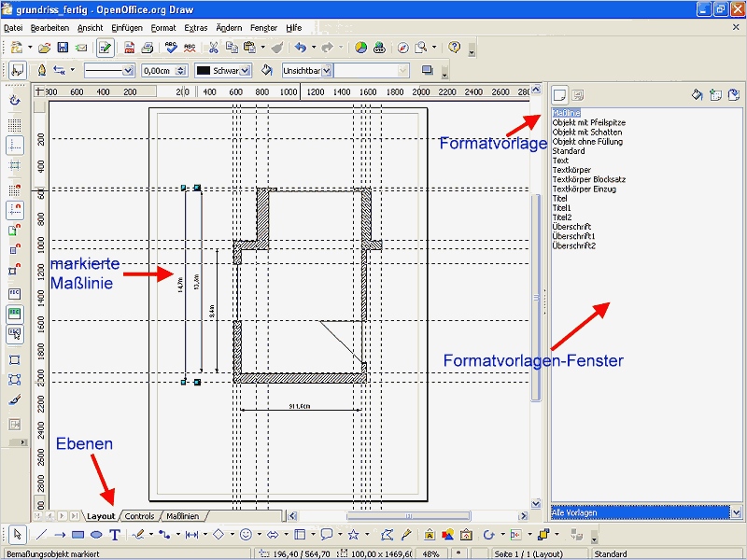Expand the Alle Vorlagen dropdown
Viewport: 747px width, 560px height.
(x=736, y=512)
